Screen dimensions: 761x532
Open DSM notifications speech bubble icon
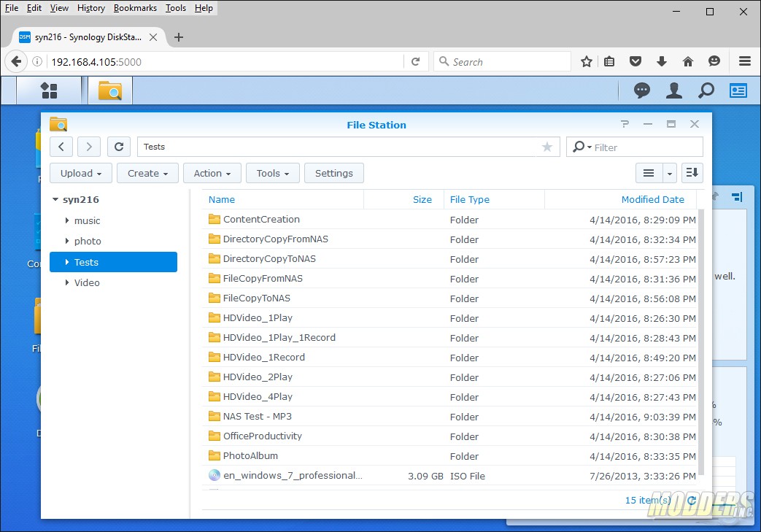click(641, 90)
